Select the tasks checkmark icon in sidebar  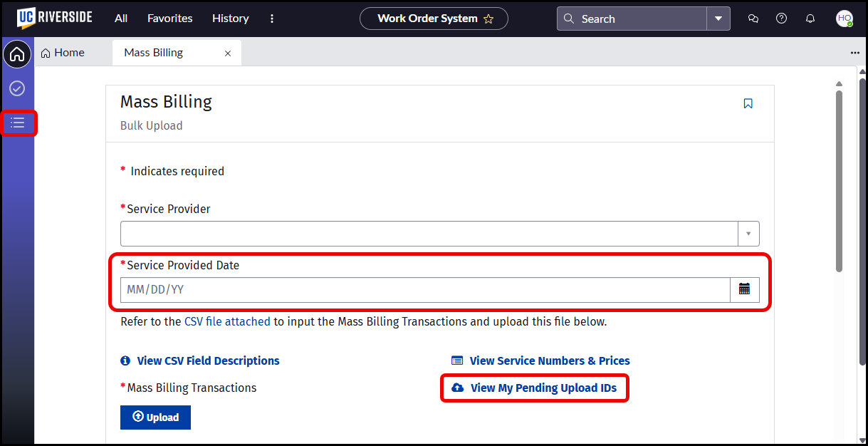[x=17, y=88]
